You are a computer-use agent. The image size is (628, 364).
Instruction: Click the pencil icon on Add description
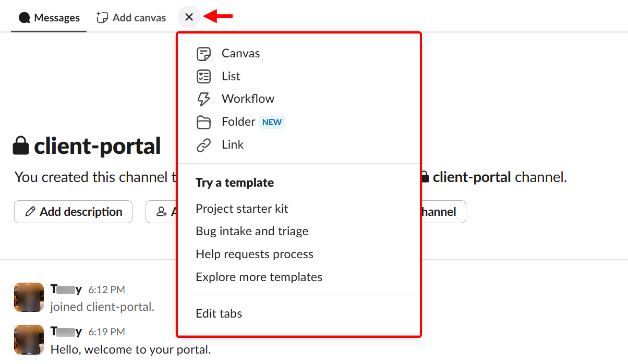tap(31, 211)
